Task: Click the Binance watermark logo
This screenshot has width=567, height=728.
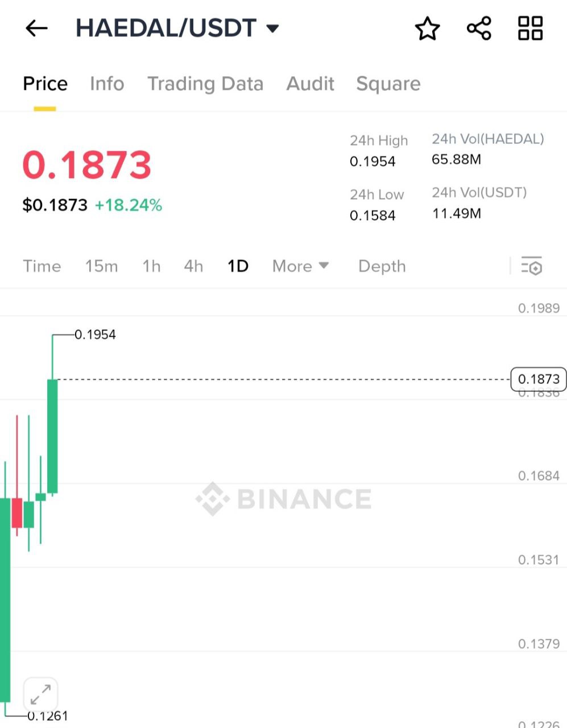Action: (x=284, y=499)
